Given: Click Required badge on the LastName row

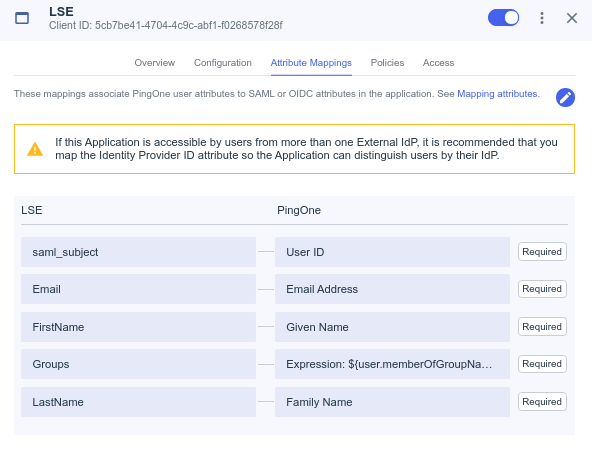Looking at the screenshot, I should pos(542,402).
